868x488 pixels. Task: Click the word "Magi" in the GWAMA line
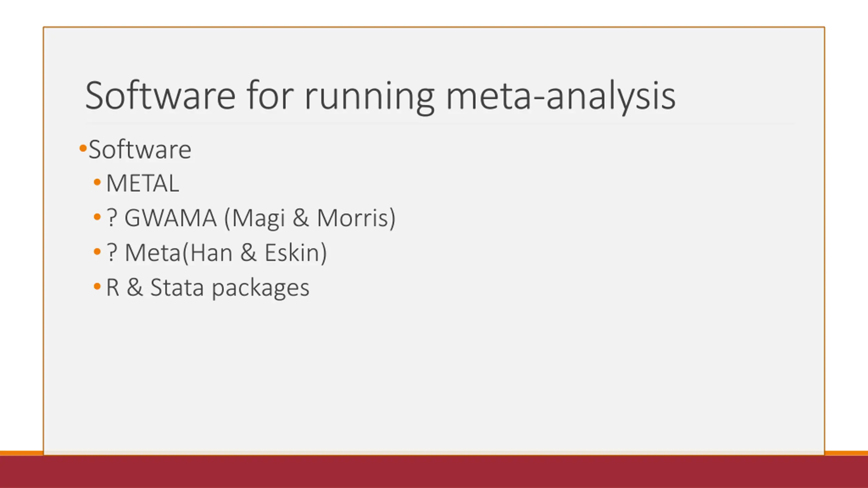pos(258,218)
